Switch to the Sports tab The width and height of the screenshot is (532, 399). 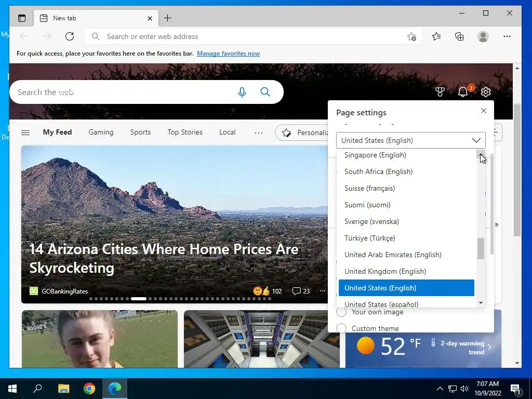click(140, 132)
